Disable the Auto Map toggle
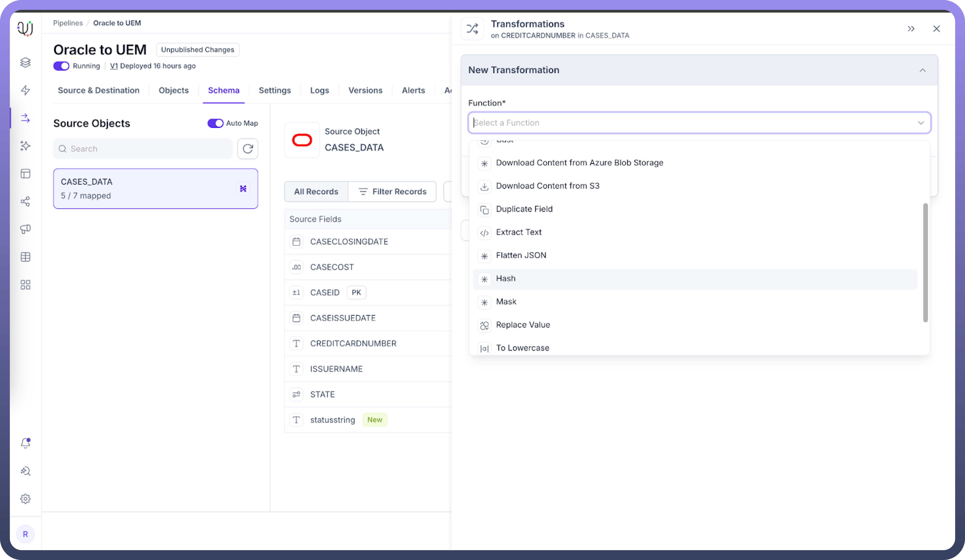965x560 pixels. (x=215, y=123)
